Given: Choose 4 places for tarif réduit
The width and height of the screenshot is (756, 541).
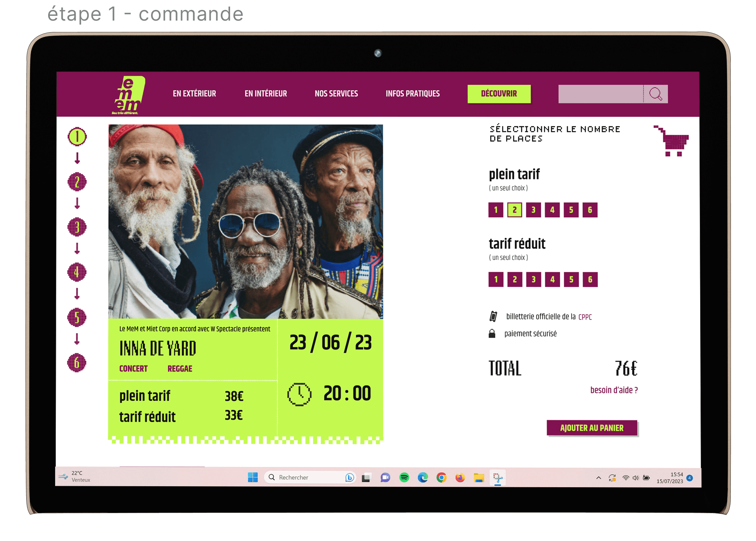Looking at the screenshot, I should (x=552, y=279).
